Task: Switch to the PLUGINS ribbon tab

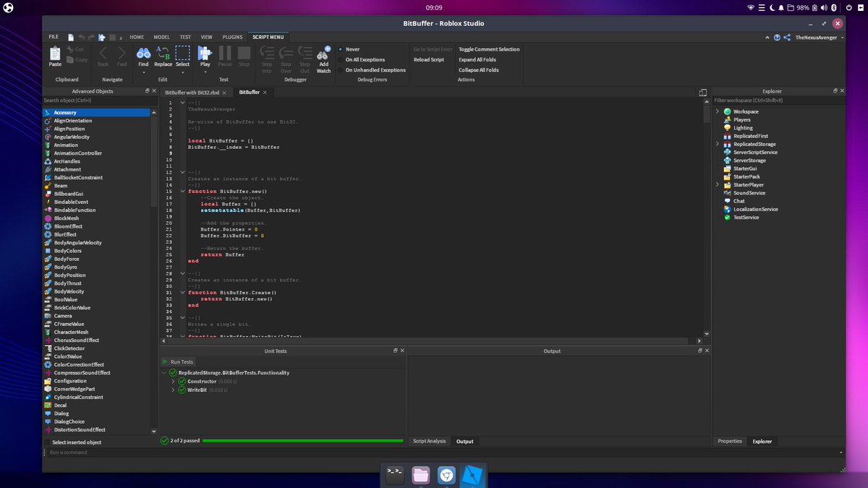Action: click(232, 37)
